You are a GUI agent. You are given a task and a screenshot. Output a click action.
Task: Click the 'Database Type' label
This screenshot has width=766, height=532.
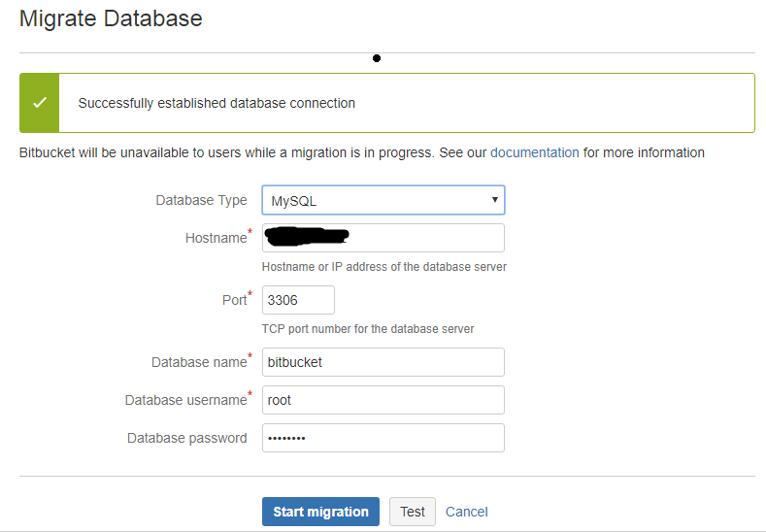pos(201,200)
